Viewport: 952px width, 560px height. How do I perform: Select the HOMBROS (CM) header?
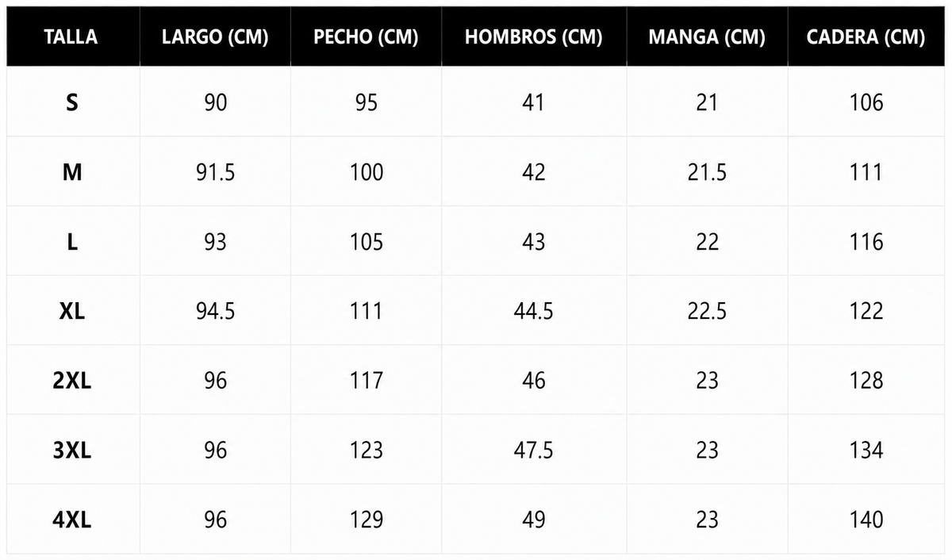click(533, 37)
